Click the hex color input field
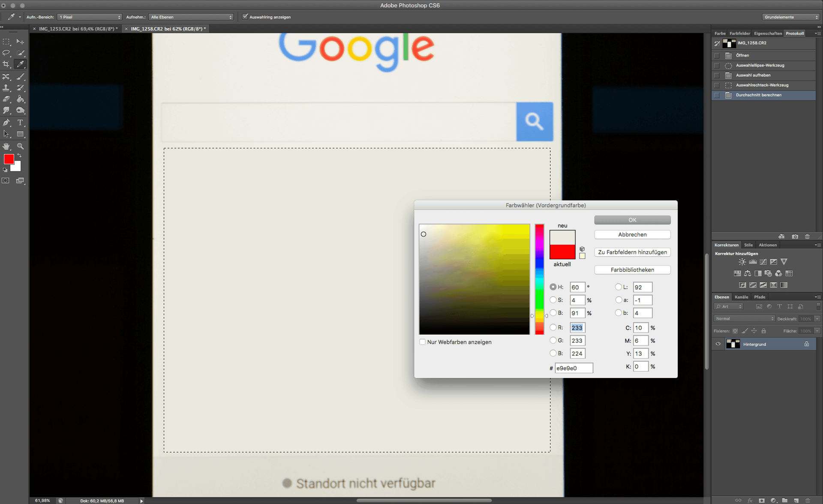This screenshot has height=504, width=823. [574, 368]
